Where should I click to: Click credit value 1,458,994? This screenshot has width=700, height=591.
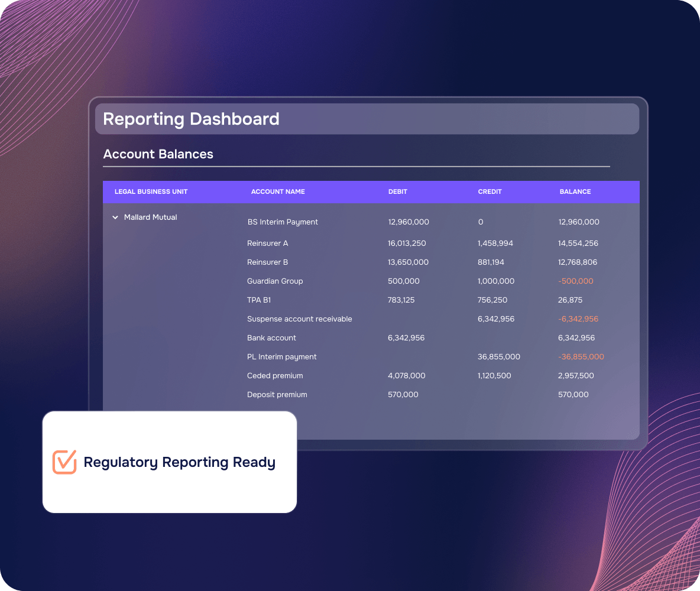tap(495, 243)
